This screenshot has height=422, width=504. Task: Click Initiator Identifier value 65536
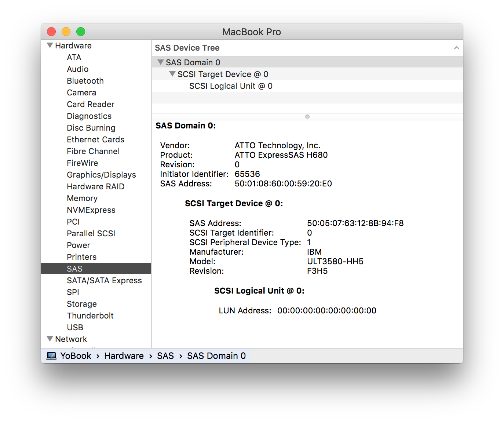247,174
